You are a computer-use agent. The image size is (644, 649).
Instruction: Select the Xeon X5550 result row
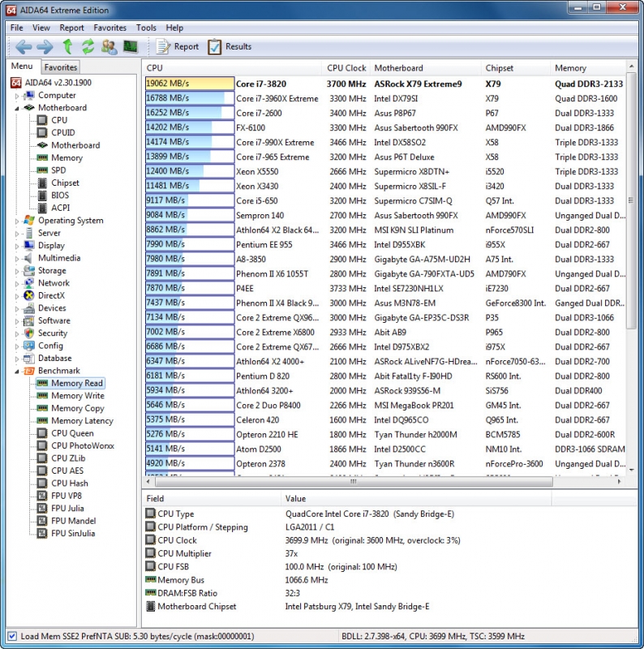(385, 171)
